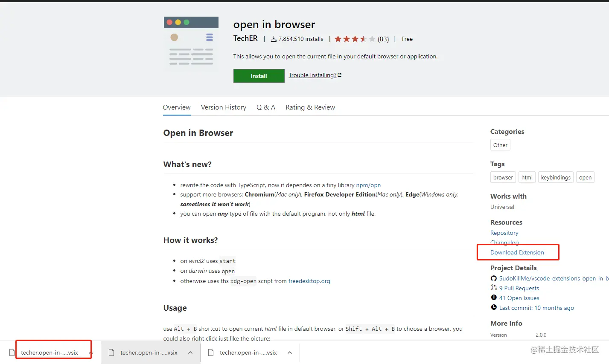Select the Other category tag

(x=500, y=145)
